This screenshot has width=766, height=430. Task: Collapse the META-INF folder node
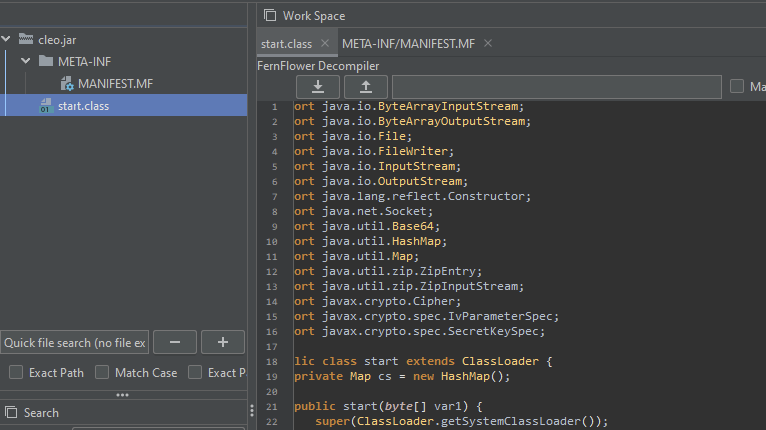click(x=26, y=62)
